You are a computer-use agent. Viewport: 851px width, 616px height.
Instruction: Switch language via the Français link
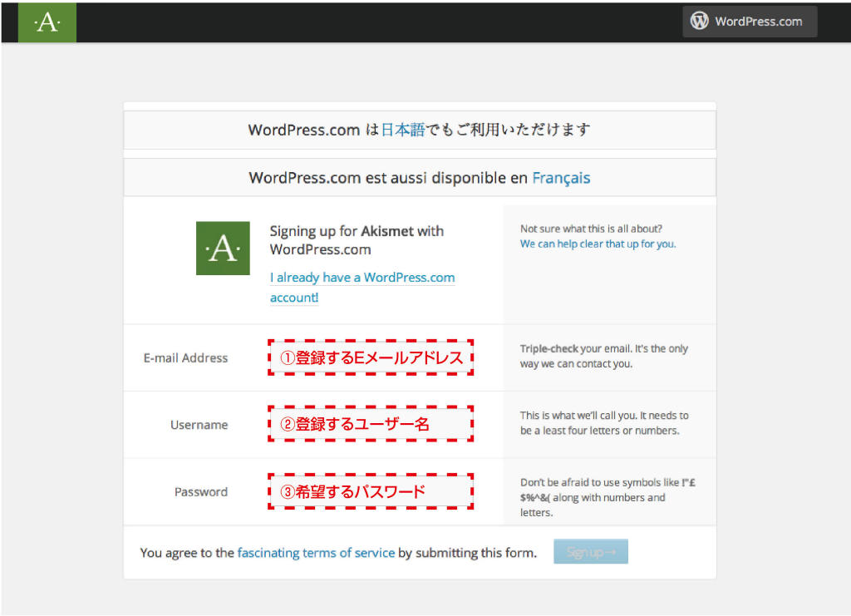click(561, 178)
